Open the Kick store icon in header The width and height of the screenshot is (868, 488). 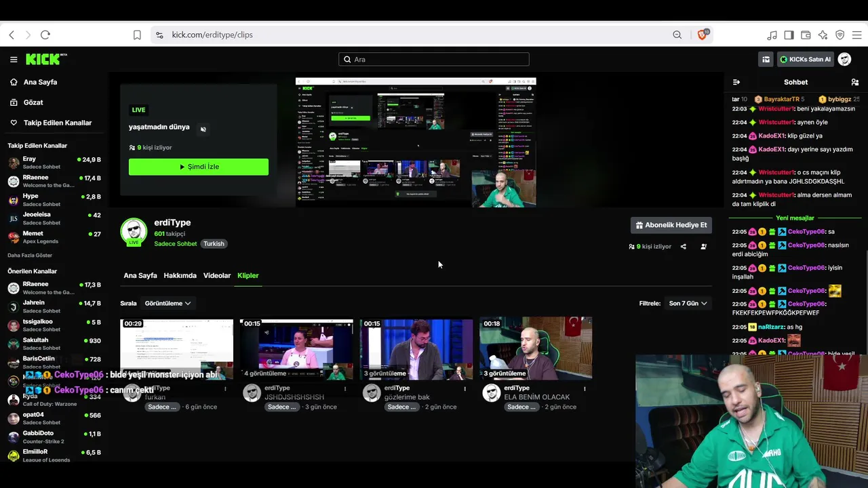(766, 60)
